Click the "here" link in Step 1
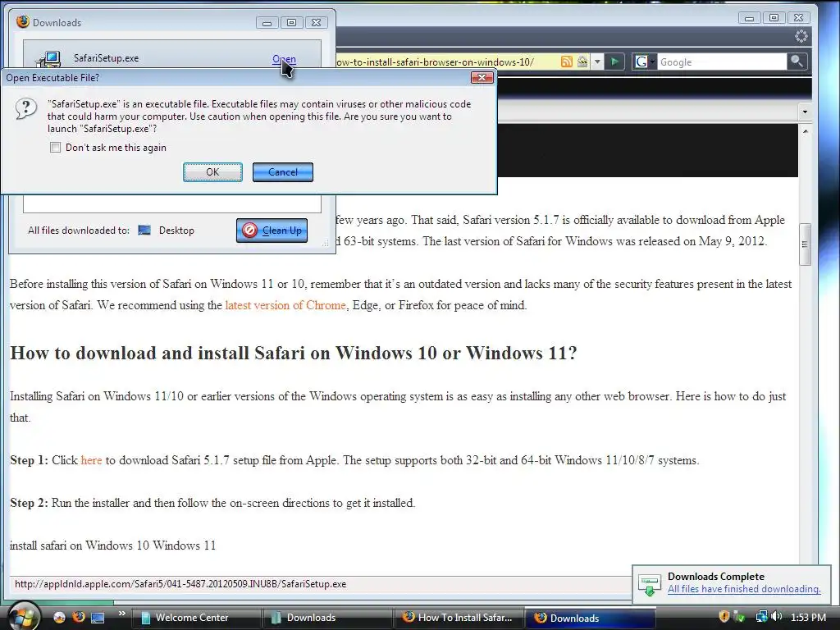 pyautogui.click(x=91, y=460)
